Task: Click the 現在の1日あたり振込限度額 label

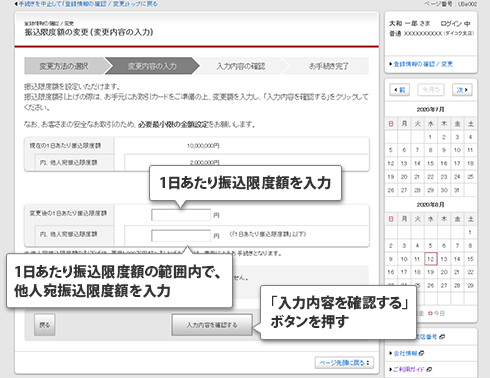Action: 65,146
